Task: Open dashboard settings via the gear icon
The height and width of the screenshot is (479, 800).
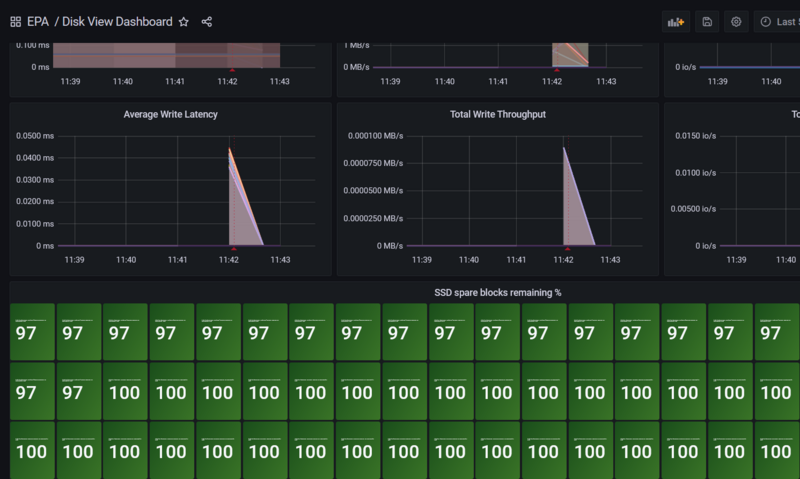Action: [x=736, y=22]
